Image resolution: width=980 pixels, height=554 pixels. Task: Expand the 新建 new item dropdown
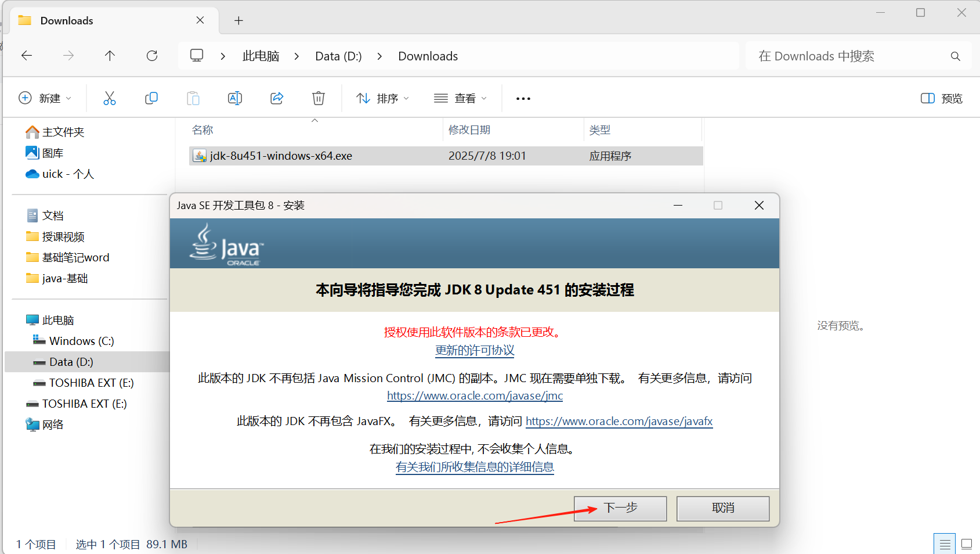pos(46,98)
